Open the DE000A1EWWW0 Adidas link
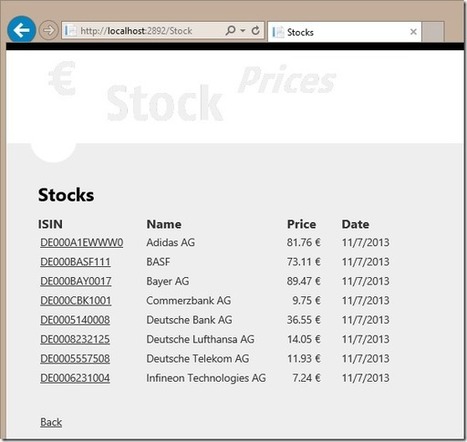The width and height of the screenshot is (467, 442). 82,242
